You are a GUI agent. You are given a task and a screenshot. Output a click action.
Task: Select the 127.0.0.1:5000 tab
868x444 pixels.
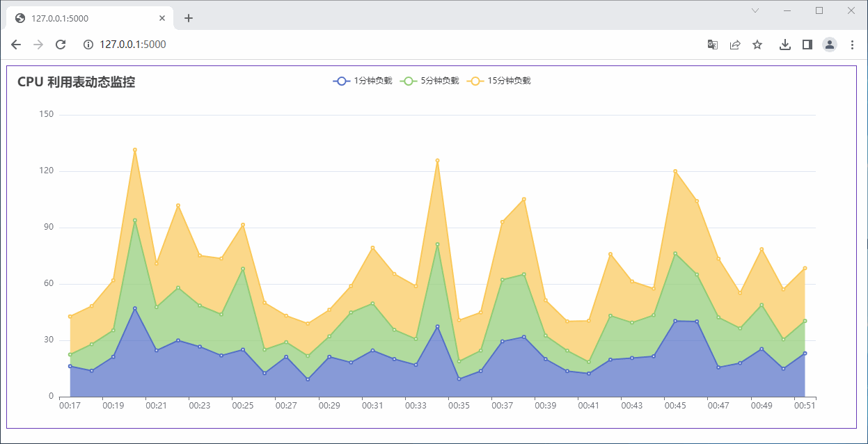pyautogui.click(x=84, y=18)
